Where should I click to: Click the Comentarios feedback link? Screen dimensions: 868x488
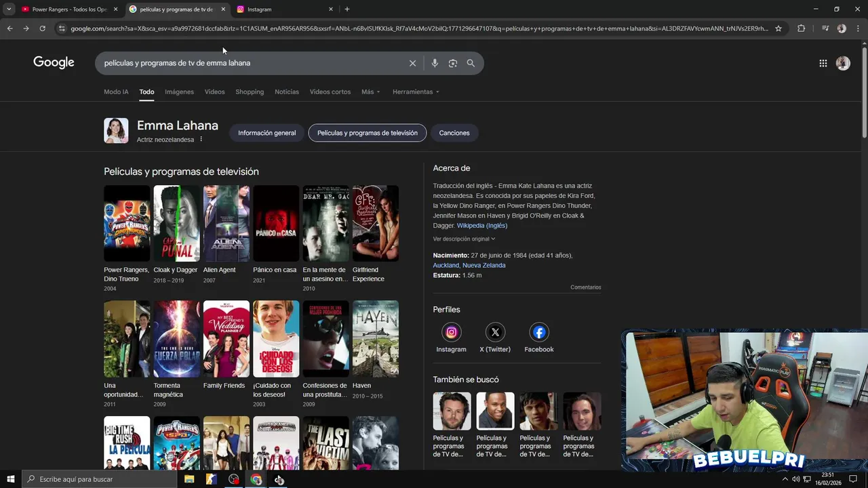coord(585,287)
